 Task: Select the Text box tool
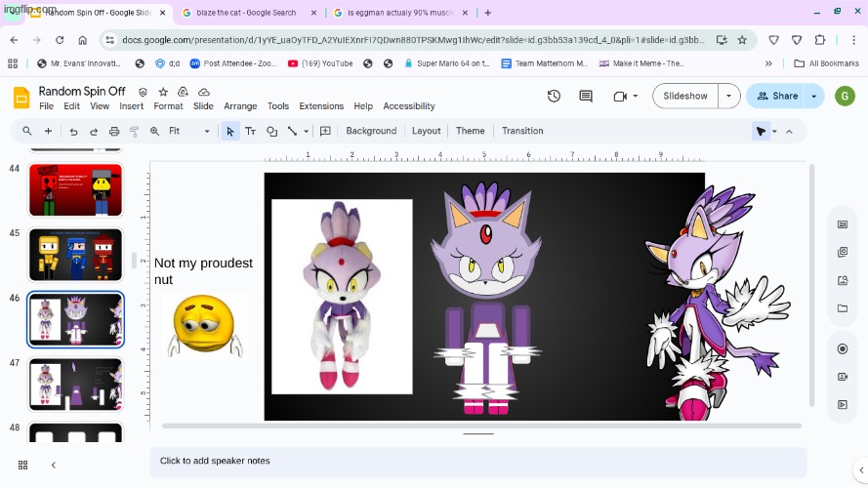251,131
